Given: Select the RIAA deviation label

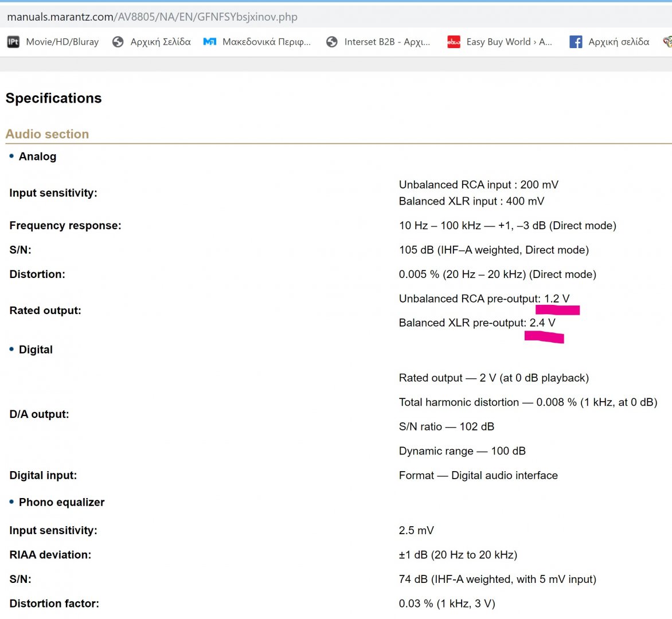Looking at the screenshot, I should [x=50, y=555].
